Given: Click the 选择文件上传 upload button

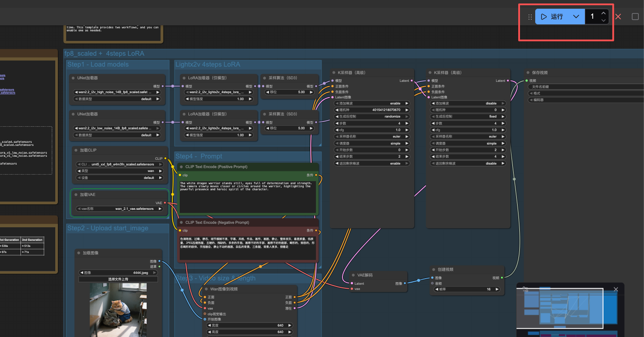Looking at the screenshot, I should 118,279.
